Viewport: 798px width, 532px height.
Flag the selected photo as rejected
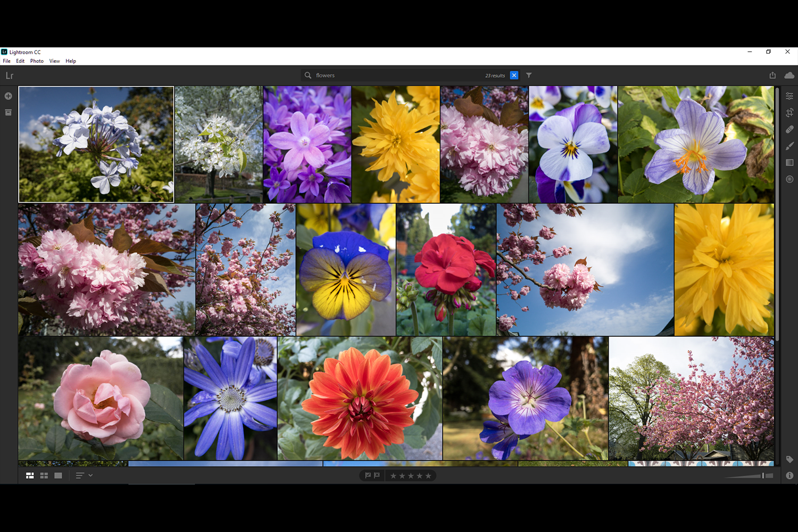coord(378,475)
